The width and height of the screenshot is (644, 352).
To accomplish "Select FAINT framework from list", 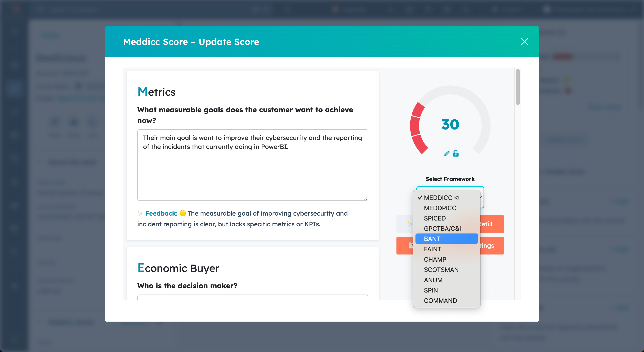I will click(x=432, y=249).
